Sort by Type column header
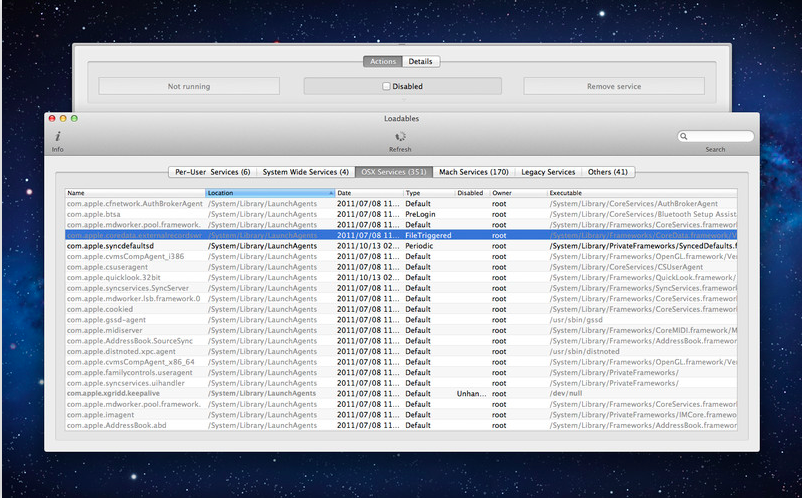Screen dimensions: 802x498 (x=429, y=193)
